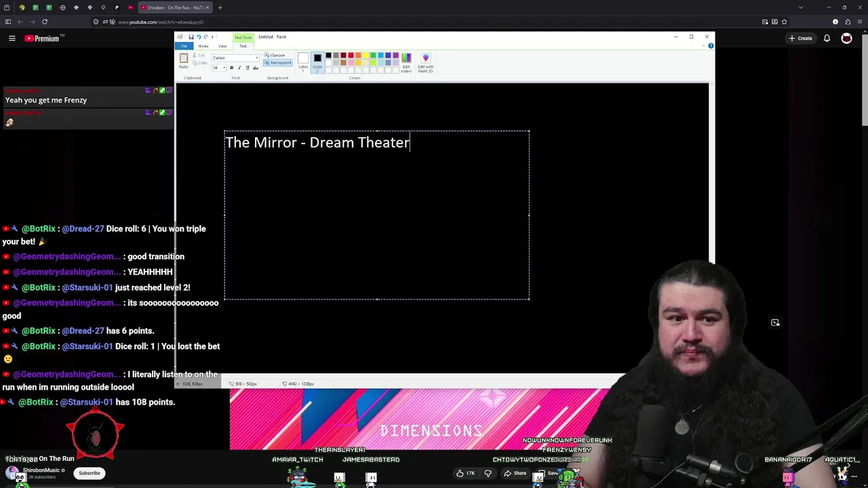Click the Paste icon in Paint
The width and height of the screenshot is (868, 488).
click(x=183, y=62)
